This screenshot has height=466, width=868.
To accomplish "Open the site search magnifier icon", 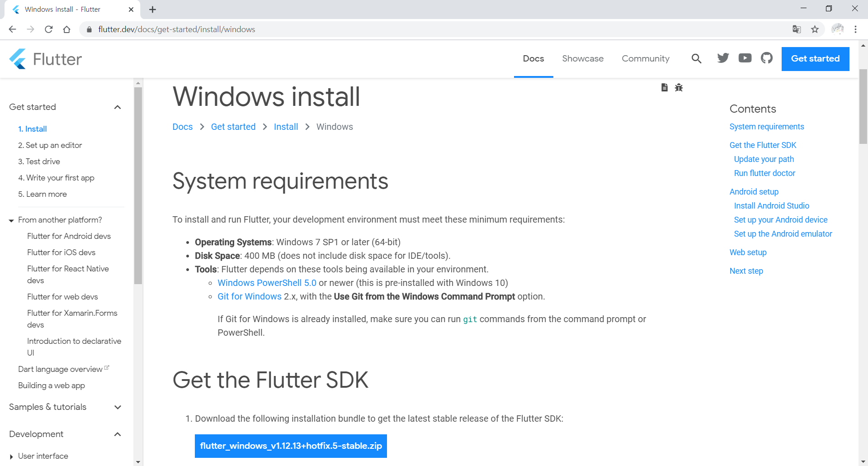I will click(696, 58).
